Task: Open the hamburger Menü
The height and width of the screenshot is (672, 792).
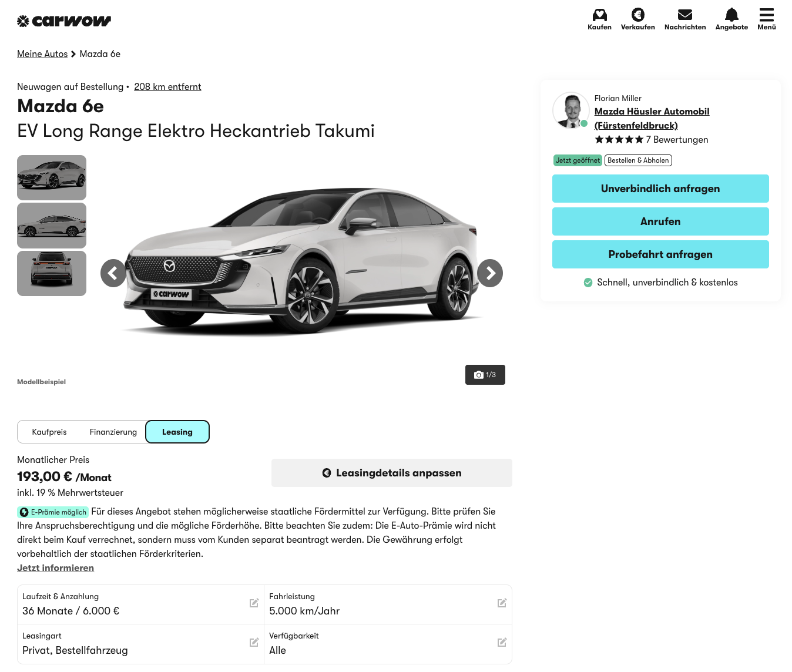Action: point(766,15)
